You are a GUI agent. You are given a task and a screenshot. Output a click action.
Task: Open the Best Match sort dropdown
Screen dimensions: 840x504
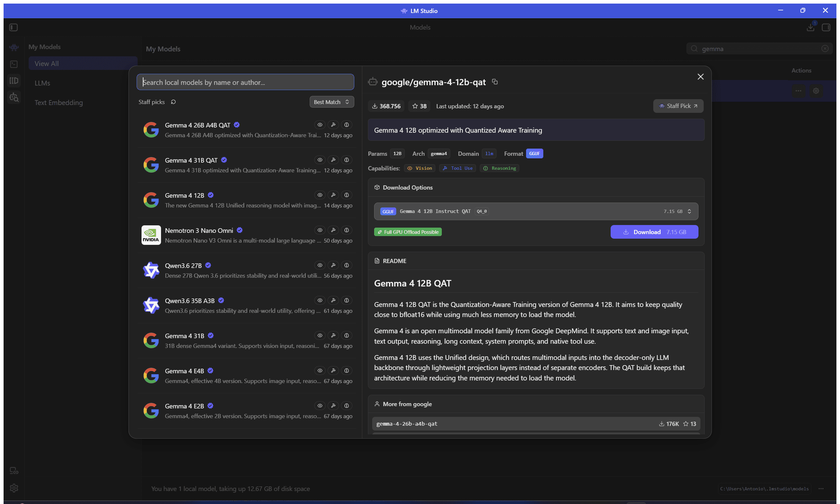click(x=332, y=102)
